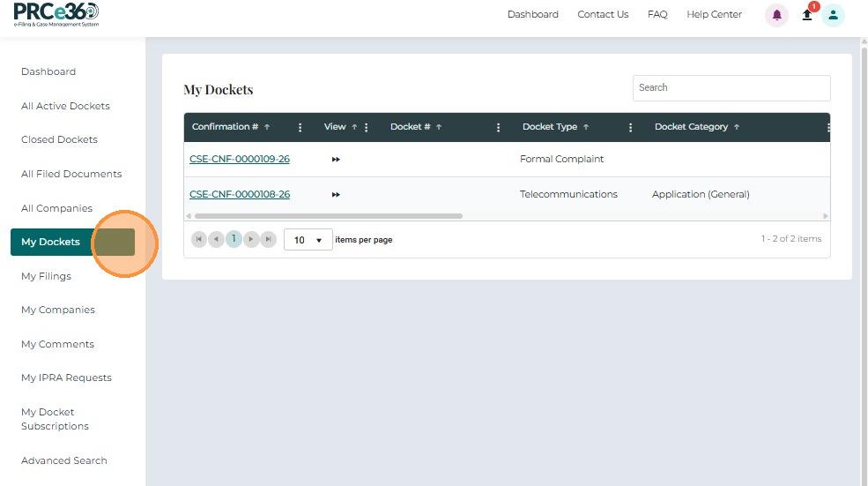
Task: View docket CSE-CNF-0000109-26 via double-arrow icon
Action: [336, 160]
